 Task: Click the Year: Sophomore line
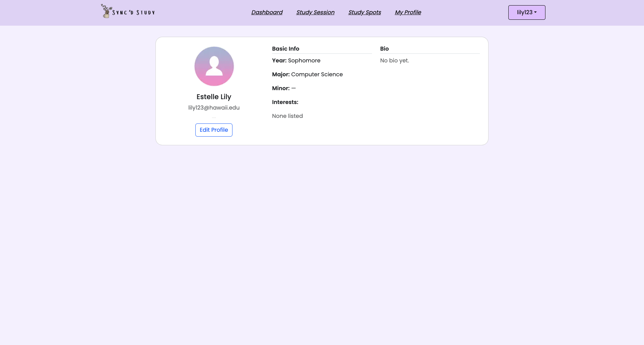pyautogui.click(x=296, y=61)
